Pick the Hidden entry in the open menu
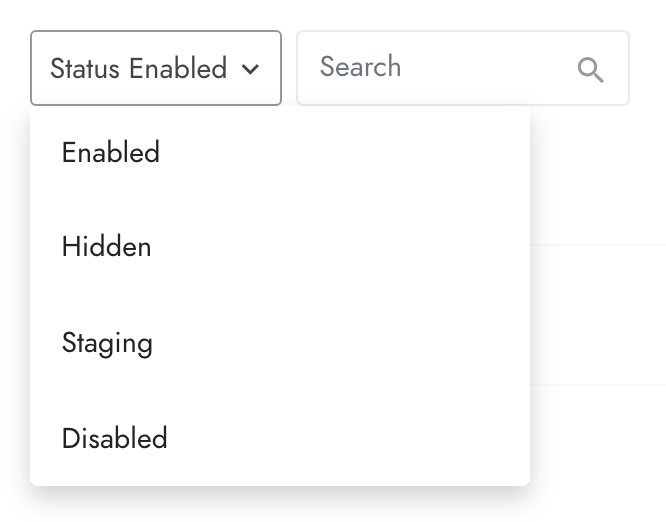 tap(280, 247)
